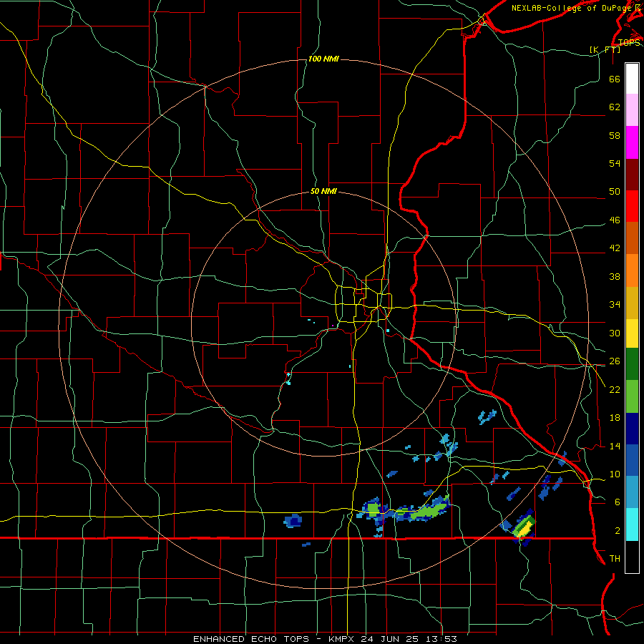The width and height of the screenshot is (644, 644).
Task: Click the burnt orange 46 kft swatch
Action: (x=632, y=238)
